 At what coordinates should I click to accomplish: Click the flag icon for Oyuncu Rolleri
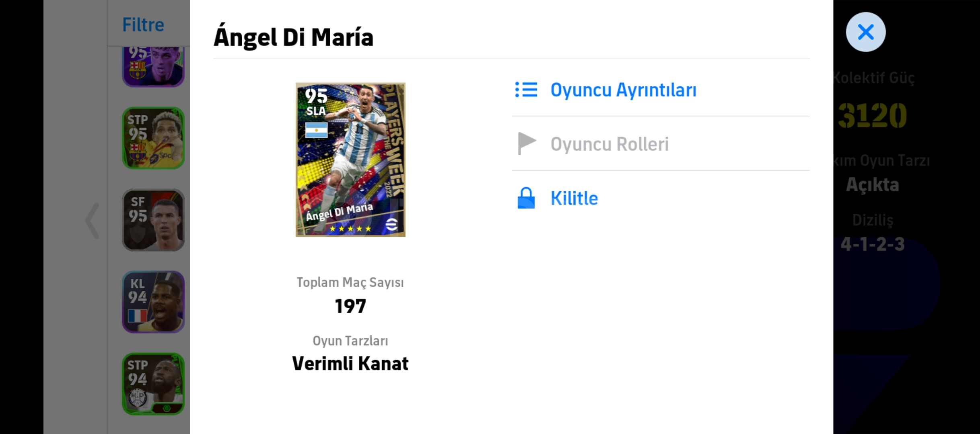(x=527, y=144)
